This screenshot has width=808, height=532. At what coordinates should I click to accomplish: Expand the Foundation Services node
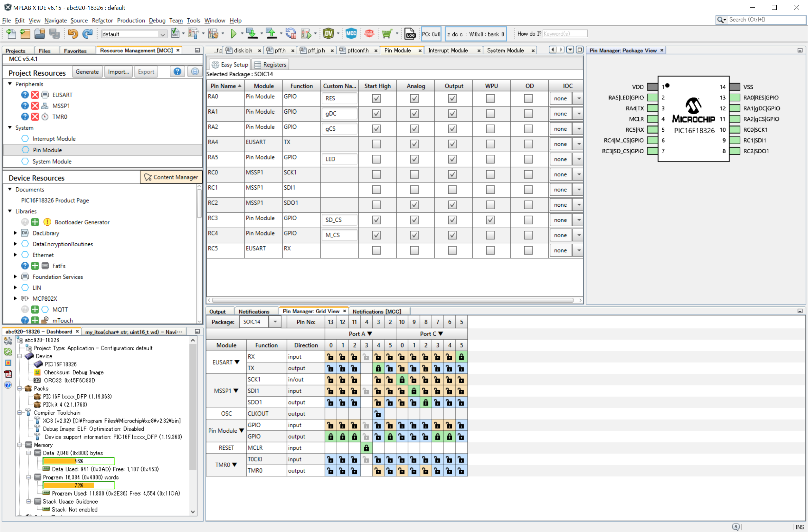[15, 277]
